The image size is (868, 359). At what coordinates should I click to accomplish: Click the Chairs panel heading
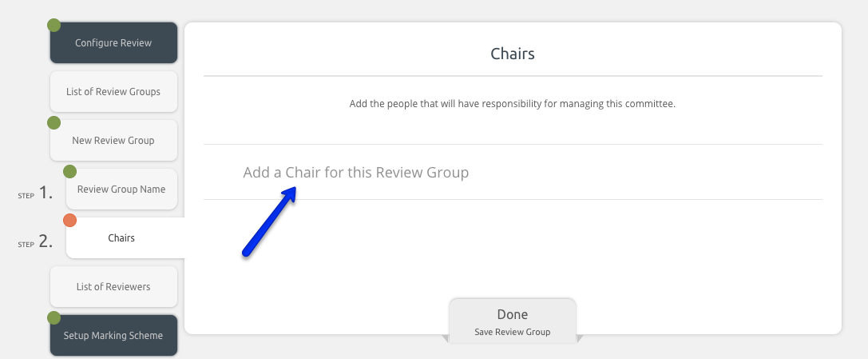pyautogui.click(x=513, y=54)
